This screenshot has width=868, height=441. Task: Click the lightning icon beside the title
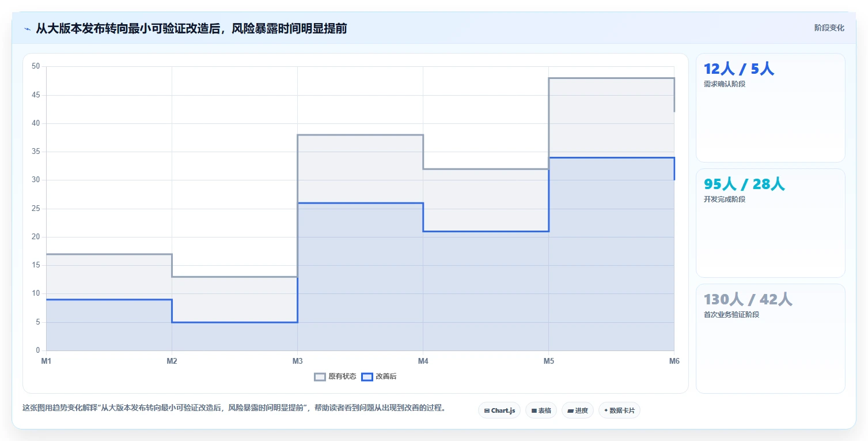click(27, 29)
